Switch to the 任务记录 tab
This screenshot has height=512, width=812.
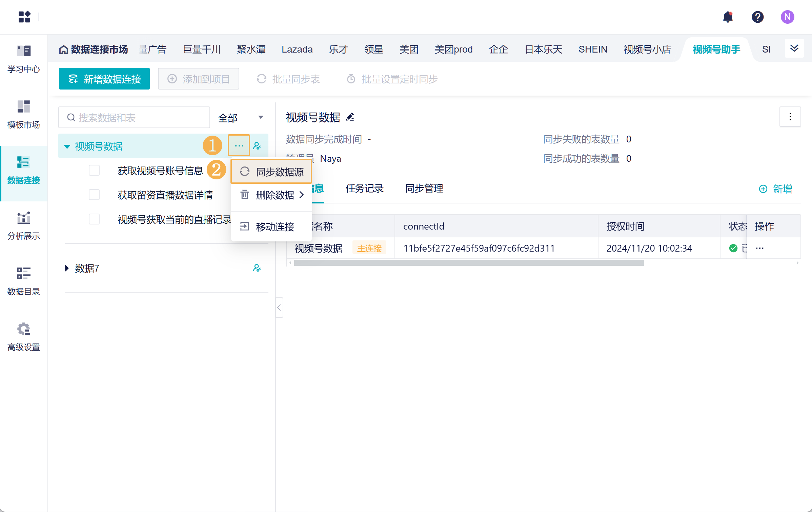pyautogui.click(x=364, y=188)
